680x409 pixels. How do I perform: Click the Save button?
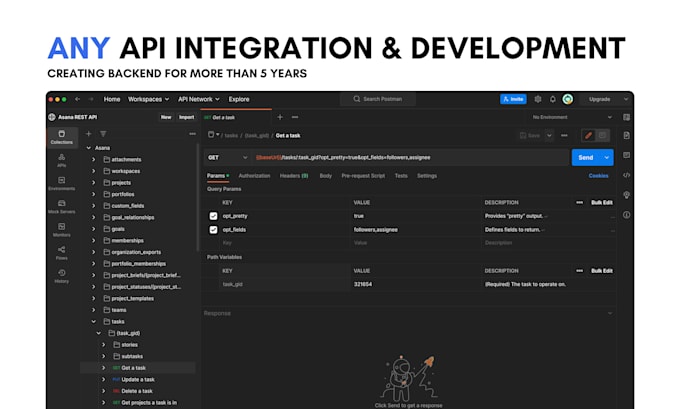pos(530,136)
